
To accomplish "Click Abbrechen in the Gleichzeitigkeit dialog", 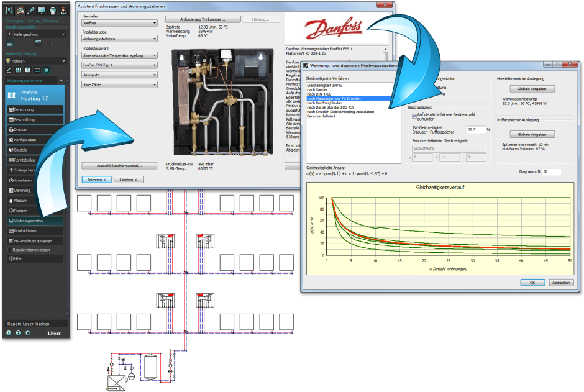I will point(561,283).
